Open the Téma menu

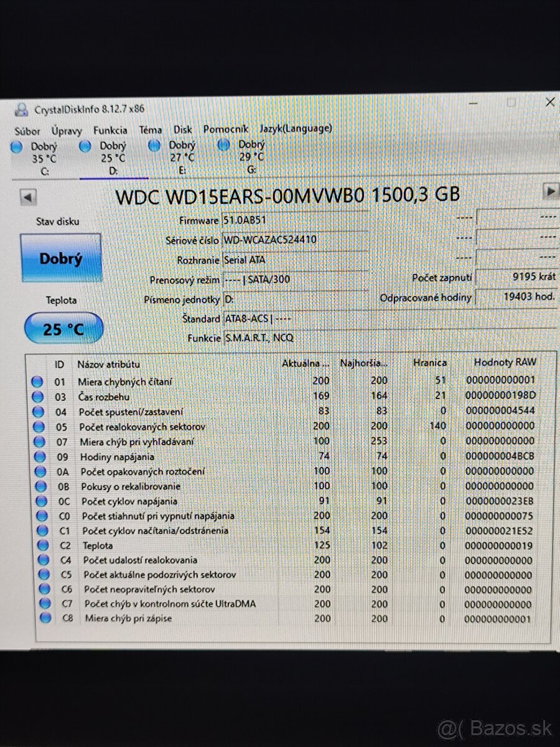point(151,131)
